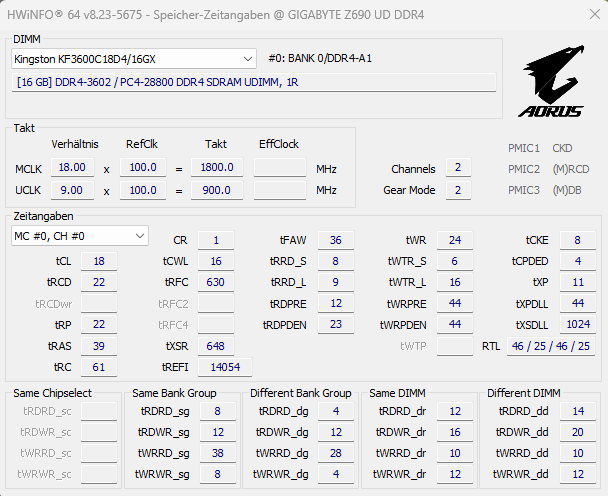Click the tWRRD_dg value 28
Image resolution: width=608 pixels, height=496 pixels.
click(336, 453)
